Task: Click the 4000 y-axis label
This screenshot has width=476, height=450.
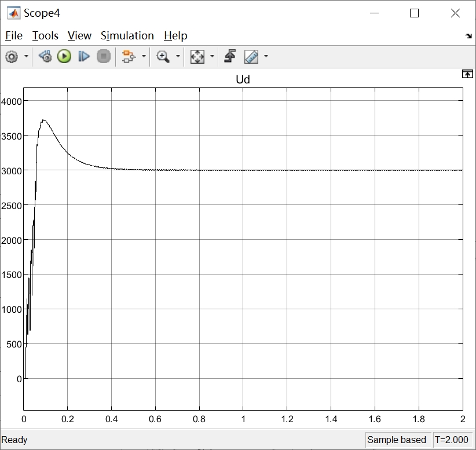Action: point(12,101)
